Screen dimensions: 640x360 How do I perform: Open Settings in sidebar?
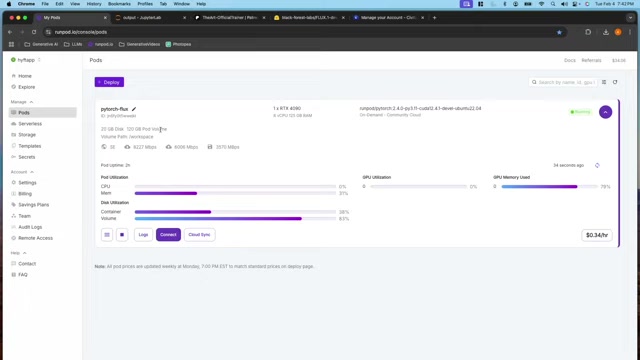point(27,183)
